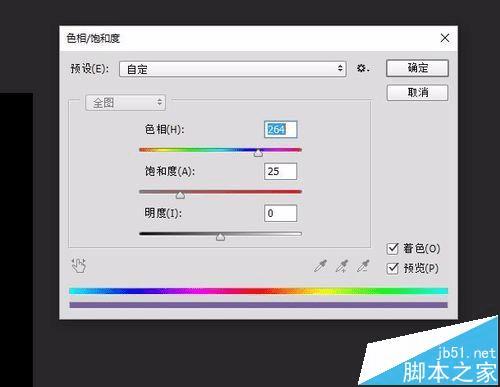Open the 全图 channel dropdown
The image size is (500, 387).
(125, 103)
